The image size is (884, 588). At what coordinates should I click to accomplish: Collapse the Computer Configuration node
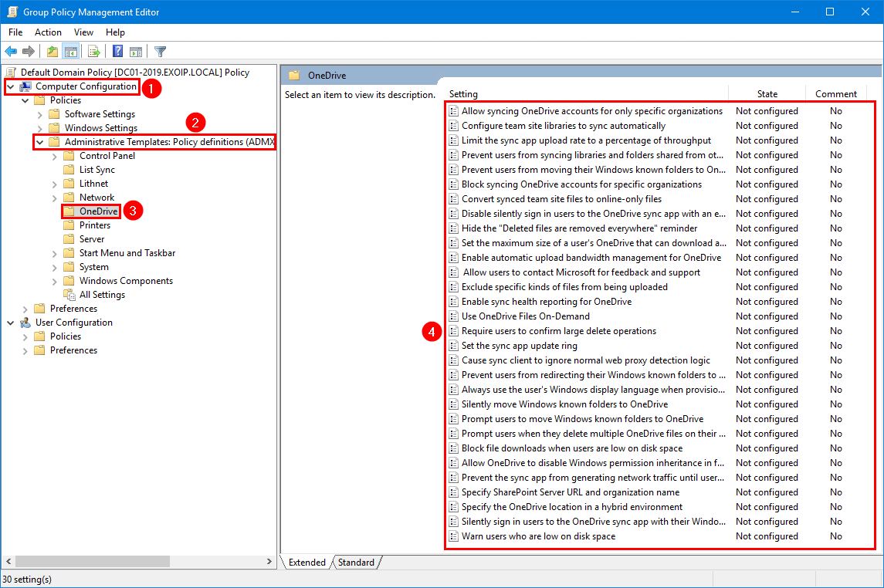[x=11, y=86]
